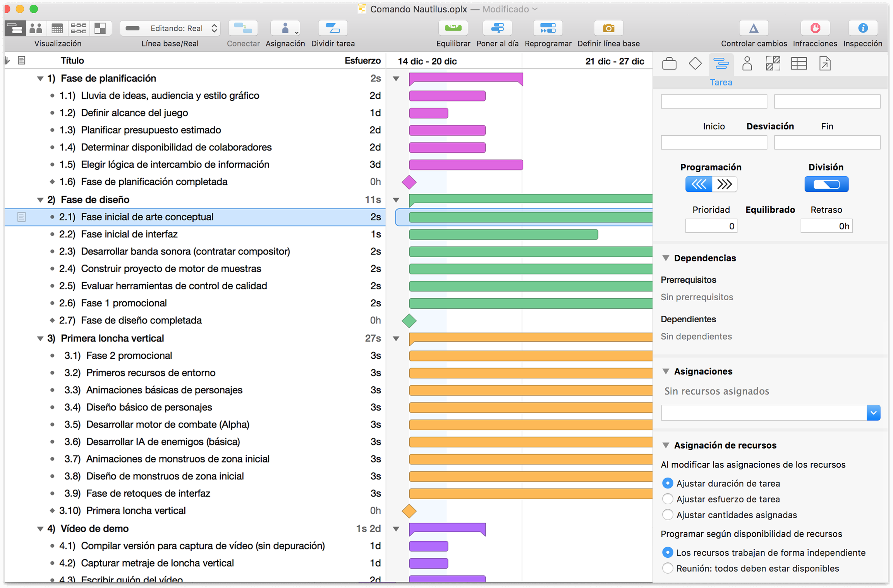Switch to the milestone inspector tab

coord(695,63)
